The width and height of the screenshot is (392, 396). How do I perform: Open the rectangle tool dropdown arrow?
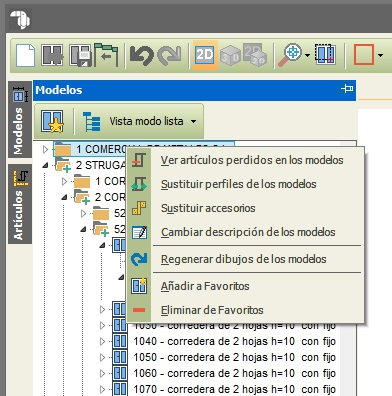[x=380, y=55]
